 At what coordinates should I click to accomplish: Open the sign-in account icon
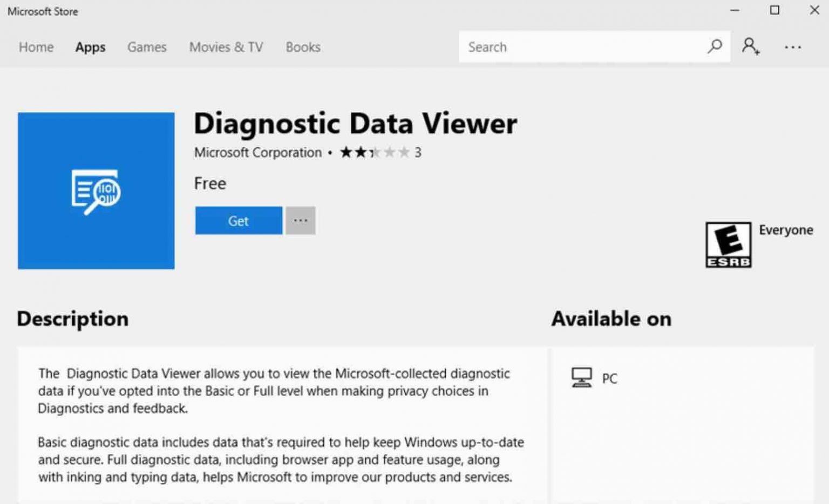(x=751, y=47)
